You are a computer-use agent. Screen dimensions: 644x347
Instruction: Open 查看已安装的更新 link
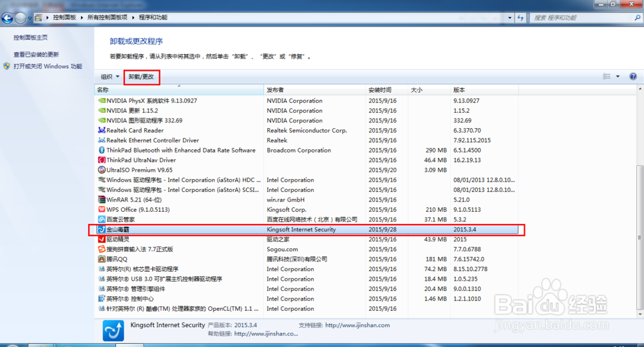tap(36, 55)
